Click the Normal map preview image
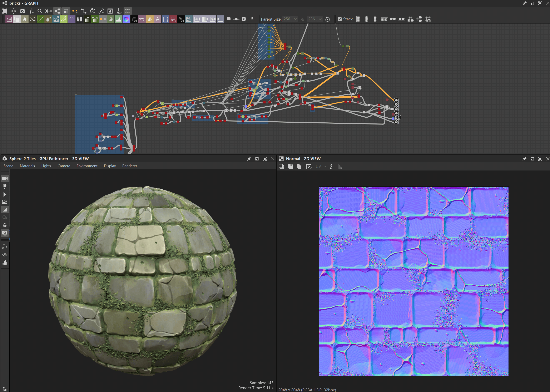Viewport: 550px width, 392px height. tap(413, 281)
